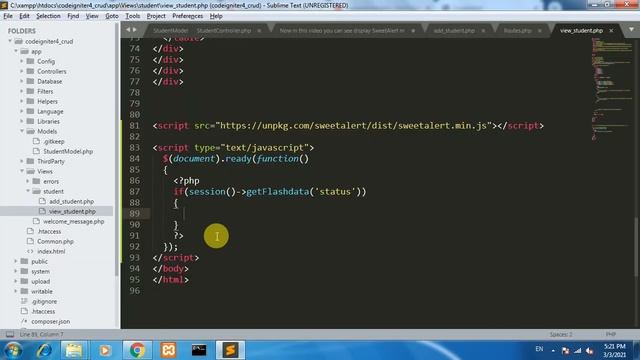Image resolution: width=640 pixels, height=360 pixels.
Task: Click the volume tray icon
Action: click(590, 350)
